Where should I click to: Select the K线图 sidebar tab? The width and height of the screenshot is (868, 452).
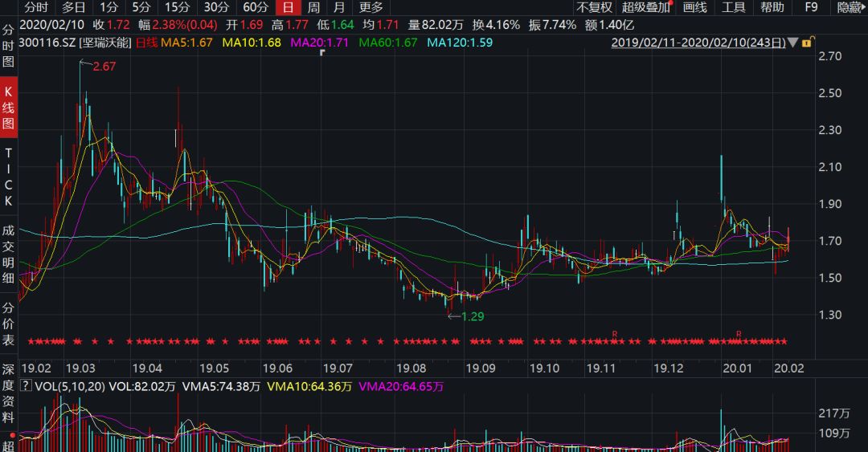click(x=9, y=107)
